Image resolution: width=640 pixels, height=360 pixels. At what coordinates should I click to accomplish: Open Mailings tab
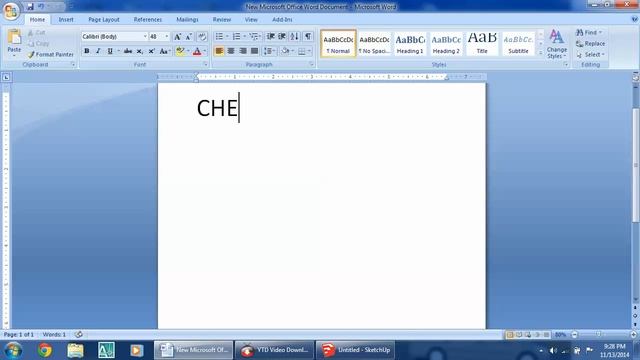[x=187, y=20]
